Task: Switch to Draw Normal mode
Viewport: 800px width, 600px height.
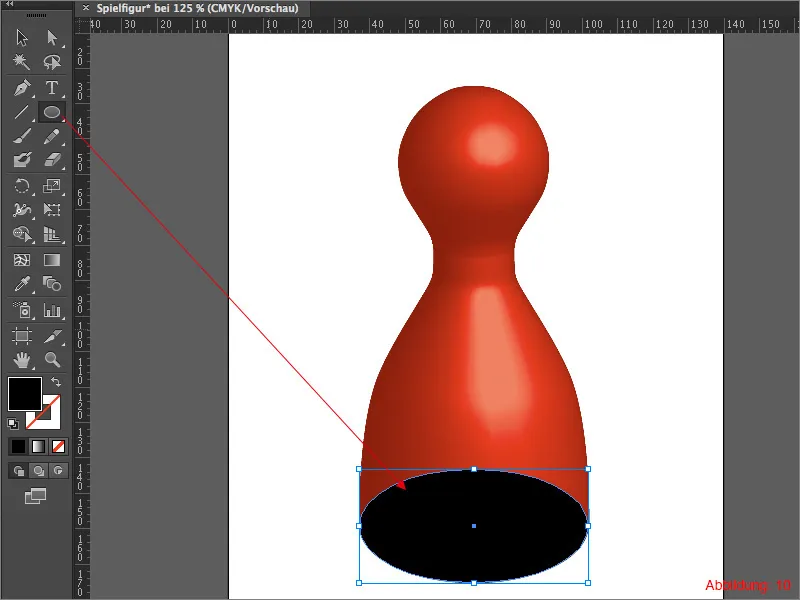Action: click(x=18, y=470)
